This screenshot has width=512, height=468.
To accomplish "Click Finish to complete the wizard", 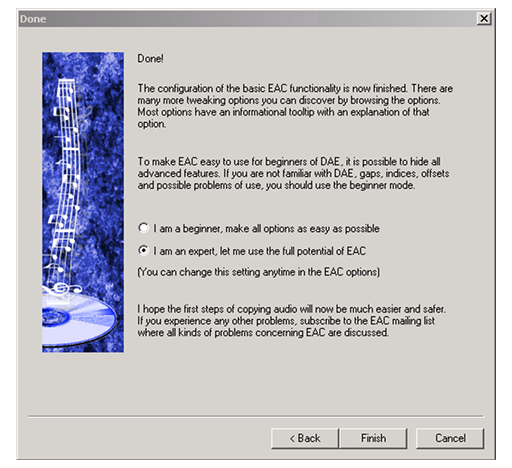I will 373,438.
